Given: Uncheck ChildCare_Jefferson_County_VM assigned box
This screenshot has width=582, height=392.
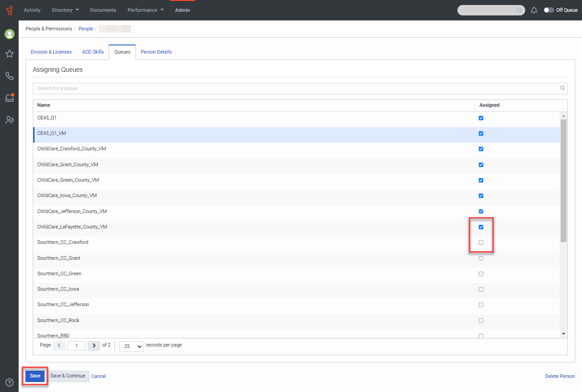Looking at the screenshot, I should (x=481, y=212).
